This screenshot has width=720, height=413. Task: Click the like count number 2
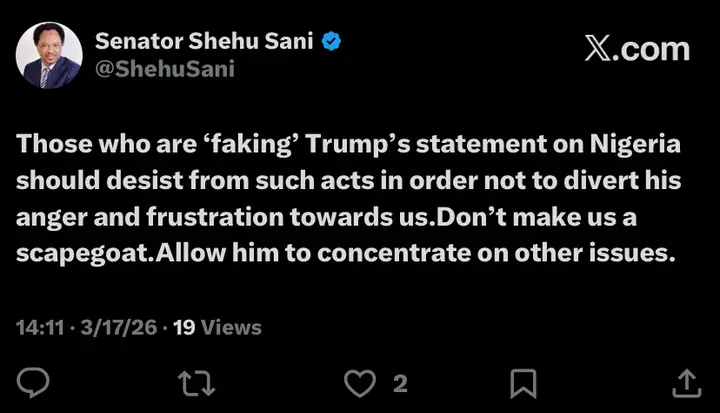[x=400, y=383]
